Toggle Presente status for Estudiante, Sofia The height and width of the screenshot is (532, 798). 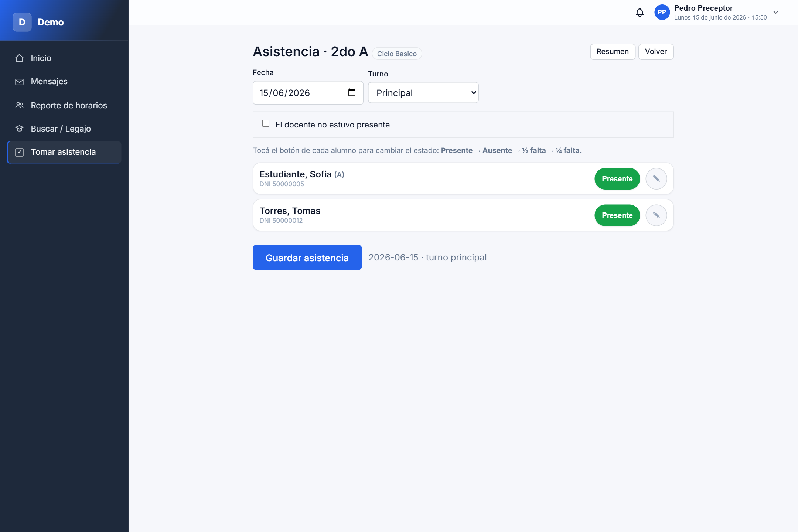617,179
